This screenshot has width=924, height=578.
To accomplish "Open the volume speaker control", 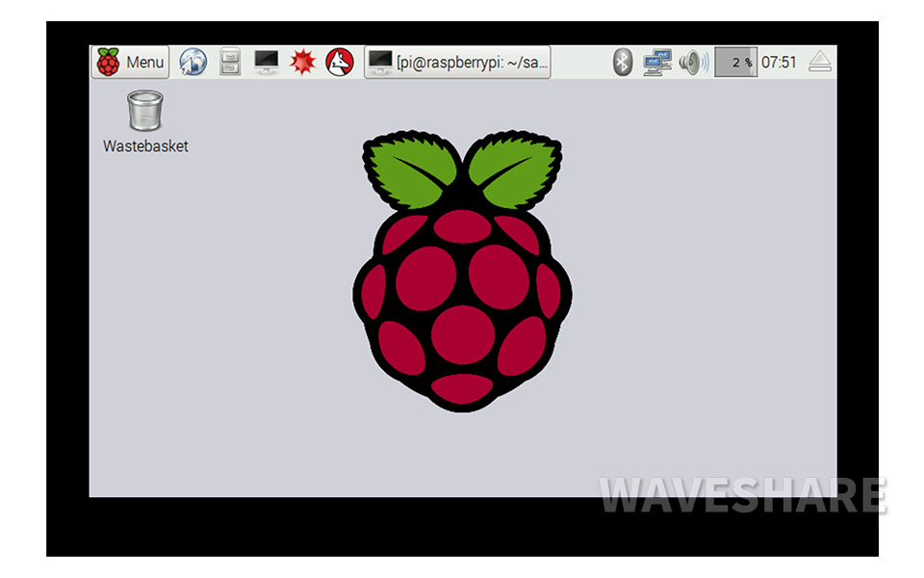I will point(692,63).
